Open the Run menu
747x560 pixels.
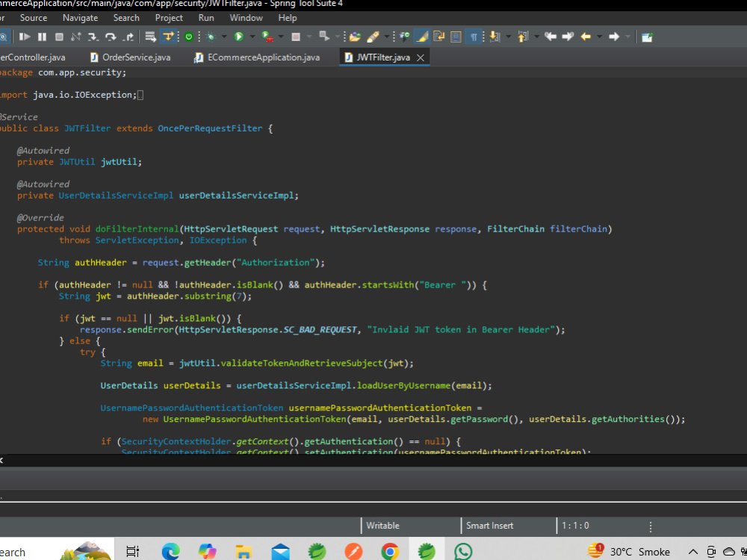tap(206, 18)
